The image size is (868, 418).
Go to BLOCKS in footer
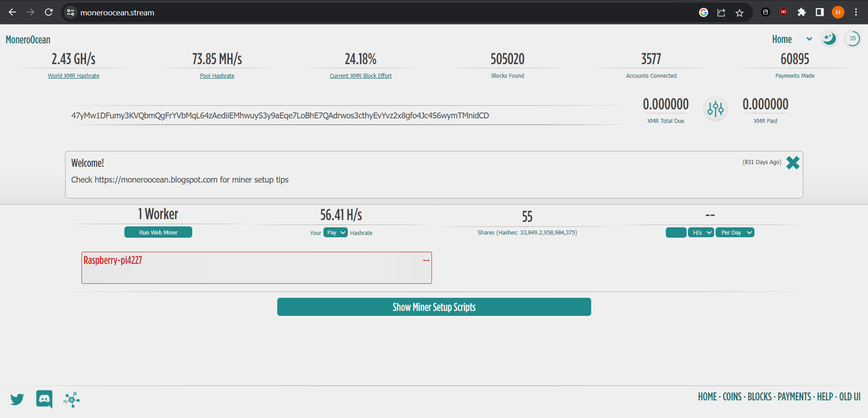759,397
